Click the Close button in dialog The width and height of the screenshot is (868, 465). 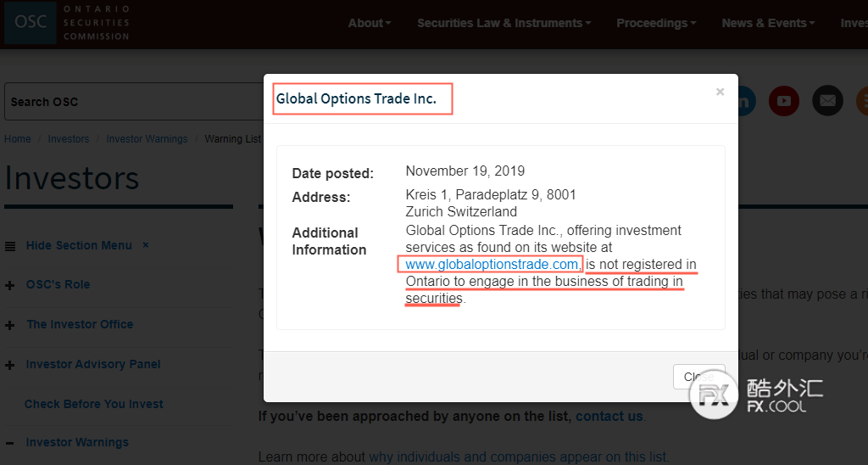698,377
